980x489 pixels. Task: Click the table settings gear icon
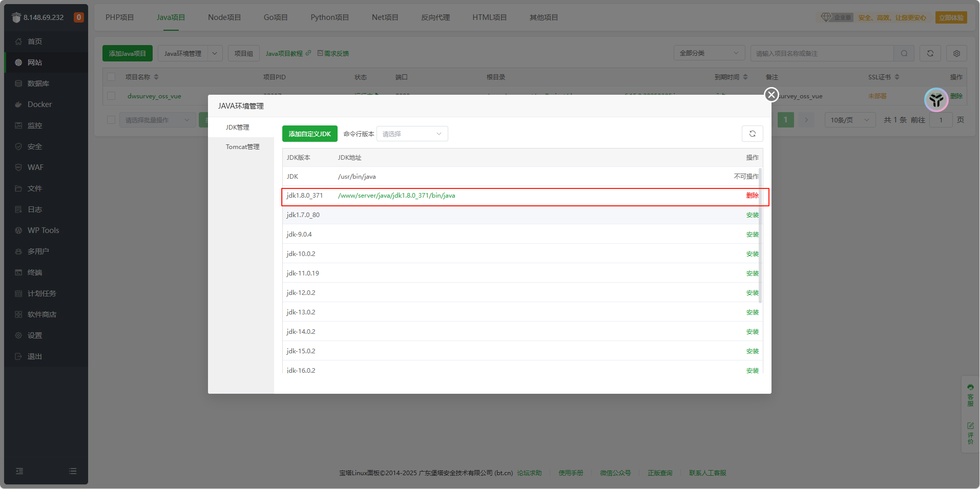click(x=956, y=53)
